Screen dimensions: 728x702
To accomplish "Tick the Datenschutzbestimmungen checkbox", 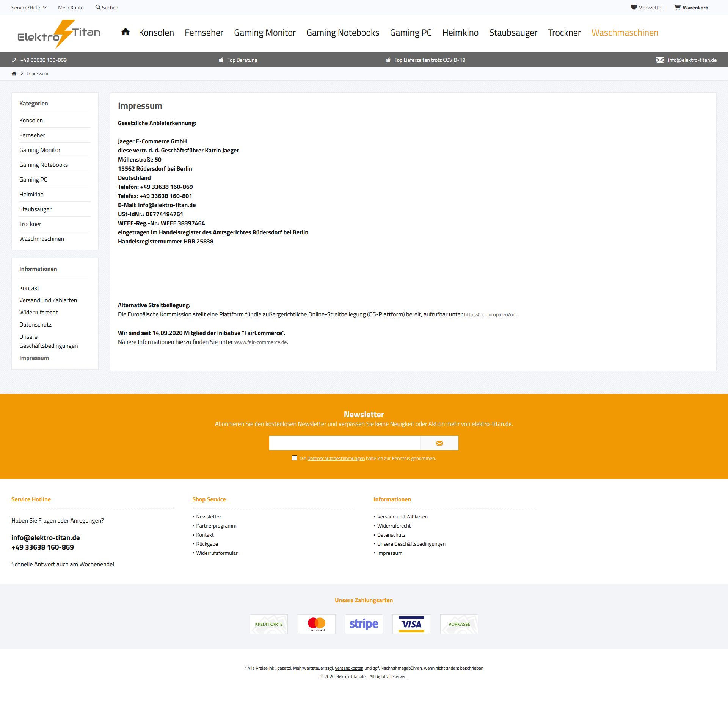I will tap(294, 458).
